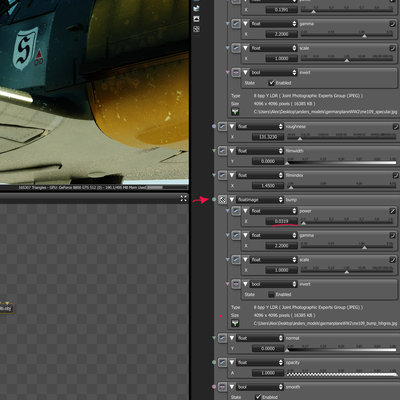Collapse the bump node with its triangle

click(x=232, y=200)
